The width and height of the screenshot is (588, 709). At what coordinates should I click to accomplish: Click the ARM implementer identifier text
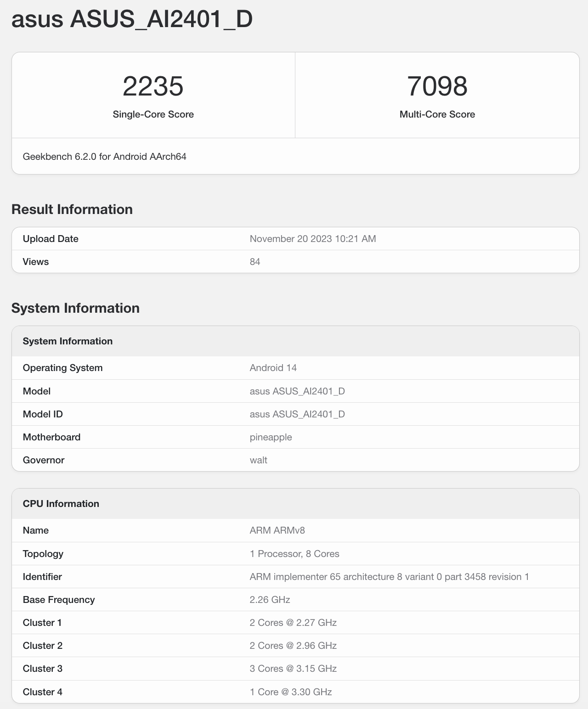[389, 577]
